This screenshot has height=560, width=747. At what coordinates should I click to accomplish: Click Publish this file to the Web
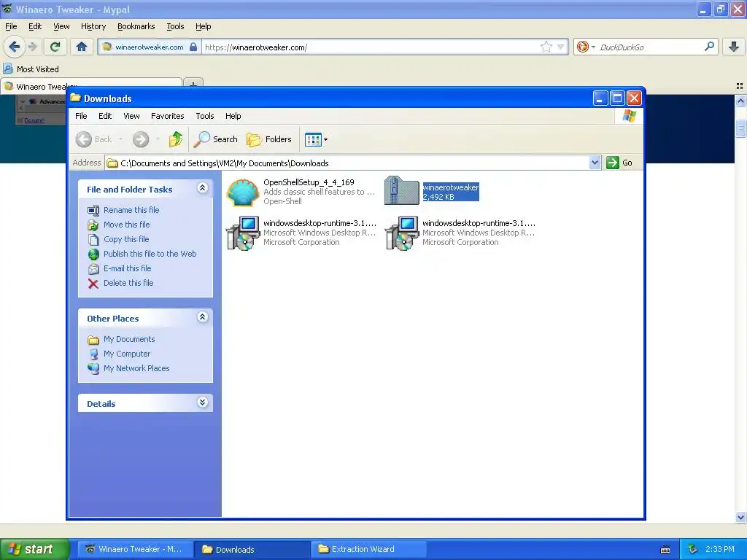point(150,254)
